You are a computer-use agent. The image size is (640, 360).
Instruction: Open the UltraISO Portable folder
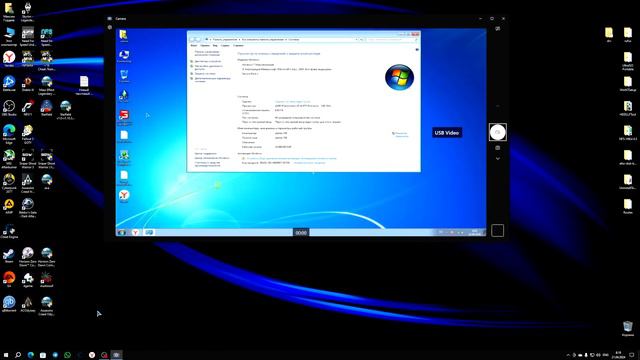point(628,61)
